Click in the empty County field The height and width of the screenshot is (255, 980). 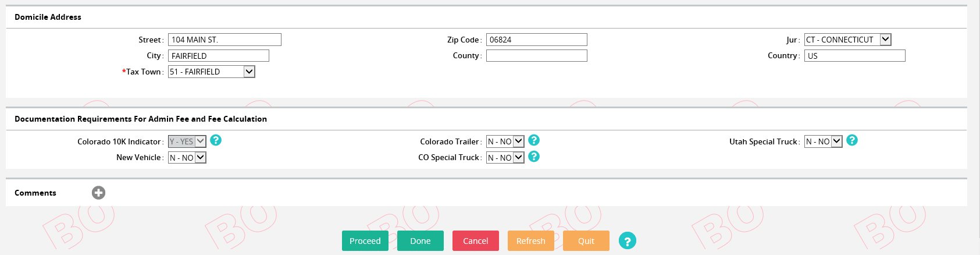pos(536,56)
